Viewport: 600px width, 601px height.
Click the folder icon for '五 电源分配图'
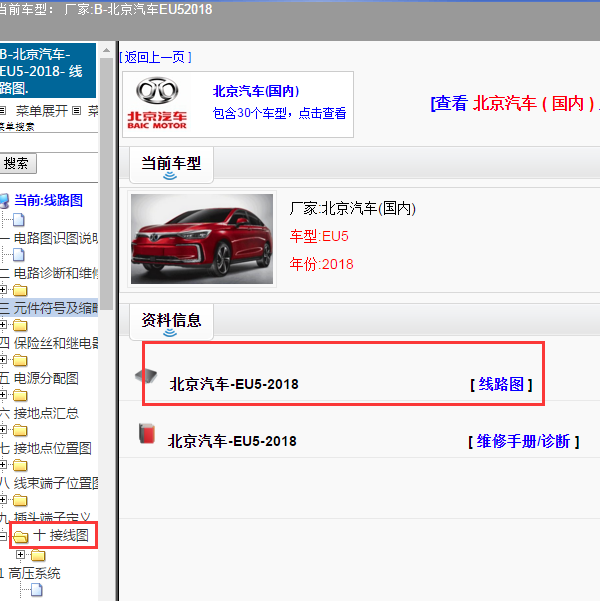click(20, 360)
